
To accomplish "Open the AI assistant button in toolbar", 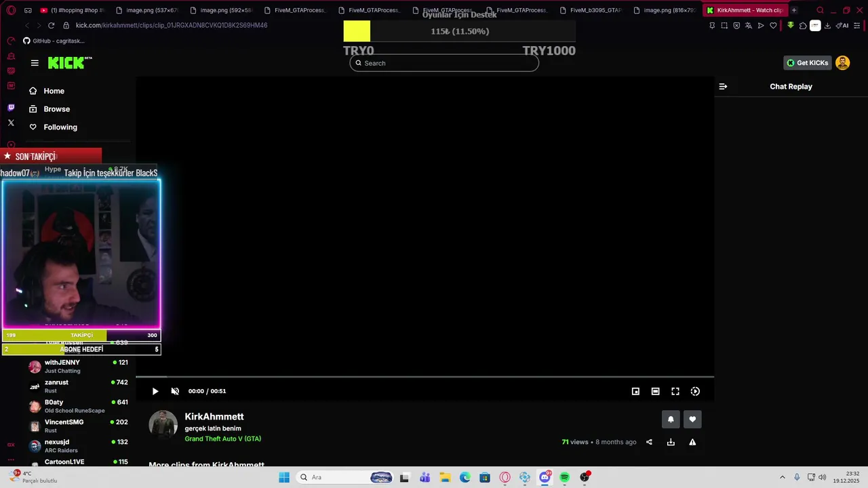I will coord(843,25).
